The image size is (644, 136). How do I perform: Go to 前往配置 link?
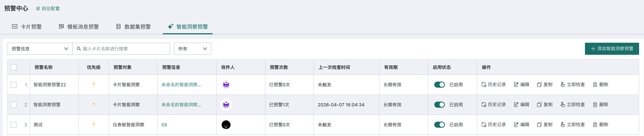tap(48, 8)
